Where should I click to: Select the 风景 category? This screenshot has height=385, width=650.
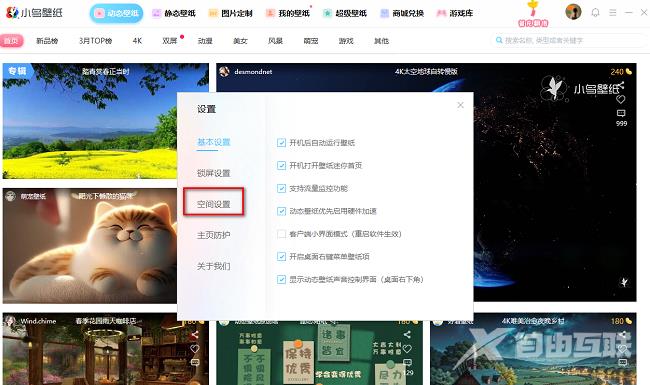pos(275,41)
